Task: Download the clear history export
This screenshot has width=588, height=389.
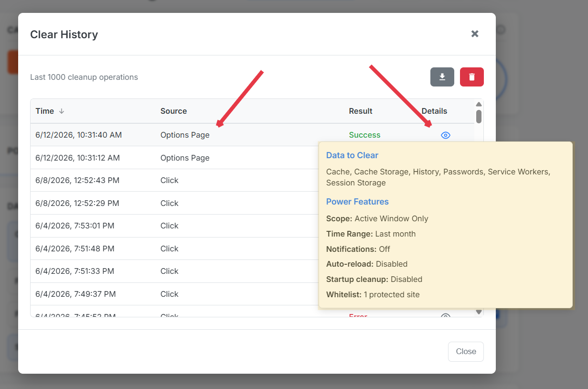Action: coord(442,77)
